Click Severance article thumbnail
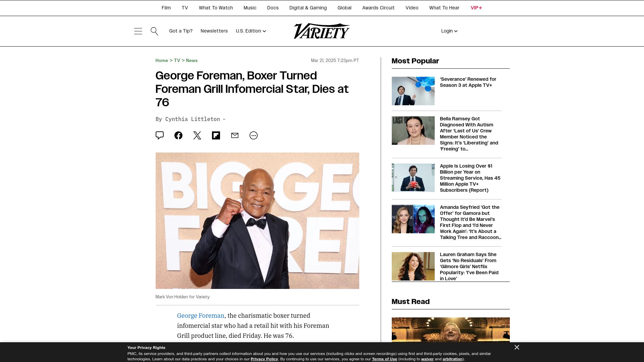The height and width of the screenshot is (362, 644). 413,91
